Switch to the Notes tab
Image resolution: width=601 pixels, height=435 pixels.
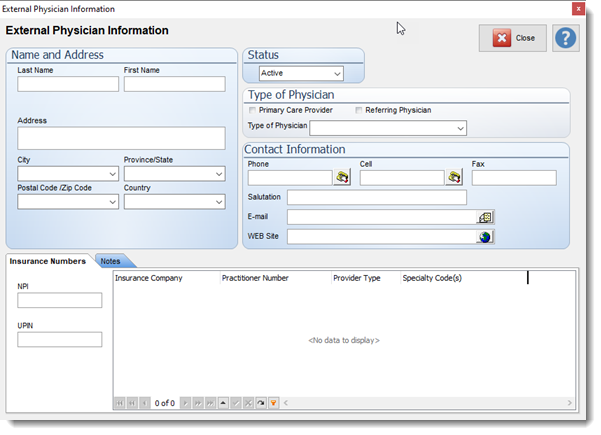(111, 261)
